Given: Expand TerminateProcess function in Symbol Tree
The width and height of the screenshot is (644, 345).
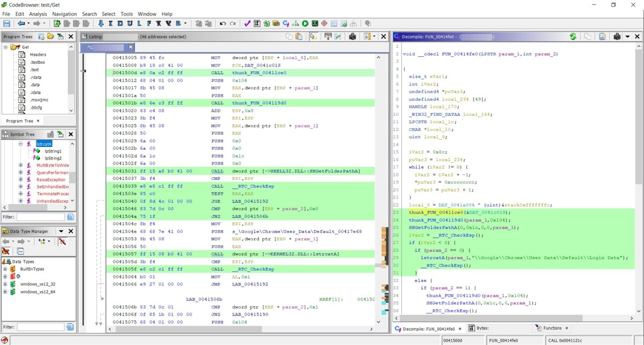Looking at the screenshot, I should coord(21,194).
